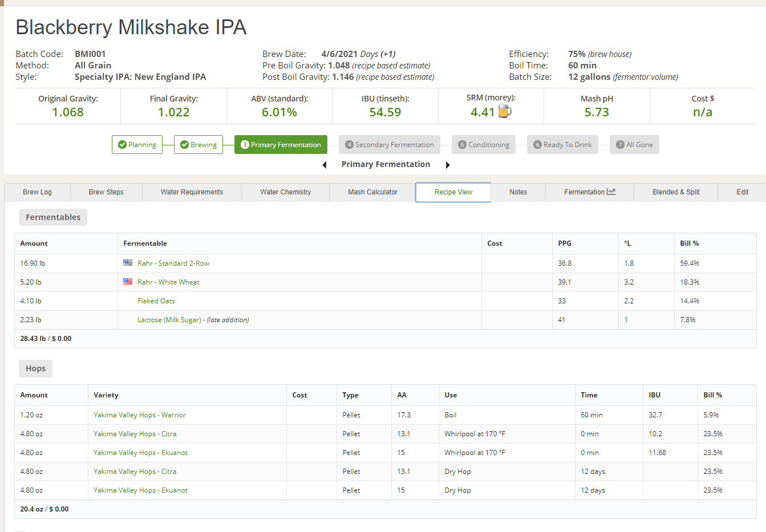The height and width of the screenshot is (532, 766).
Task: Click the beer mug SRM color icon
Action: 505,112
